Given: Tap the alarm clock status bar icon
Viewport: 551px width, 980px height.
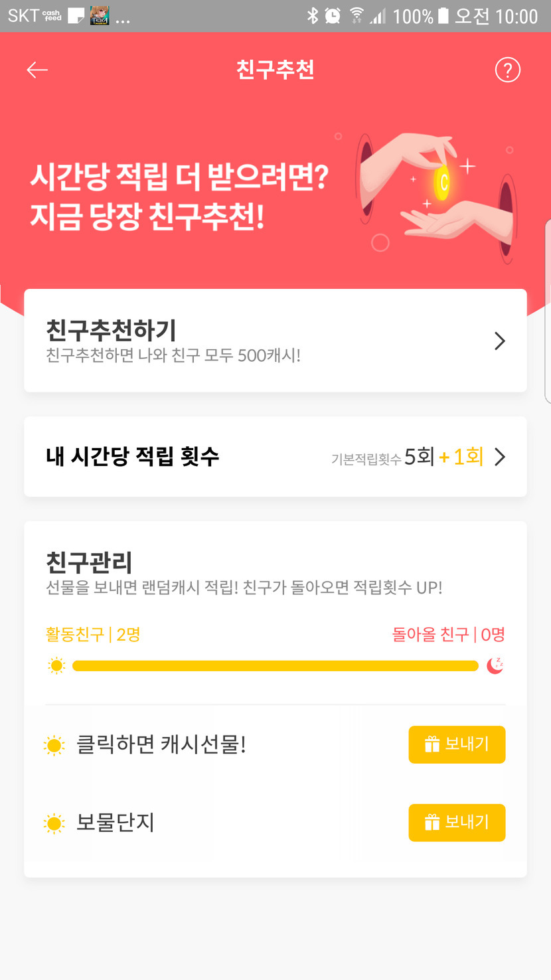Looking at the screenshot, I should tap(333, 15).
